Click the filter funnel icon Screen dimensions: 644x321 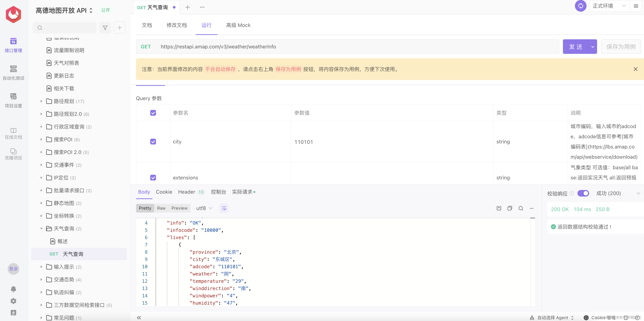(x=105, y=28)
